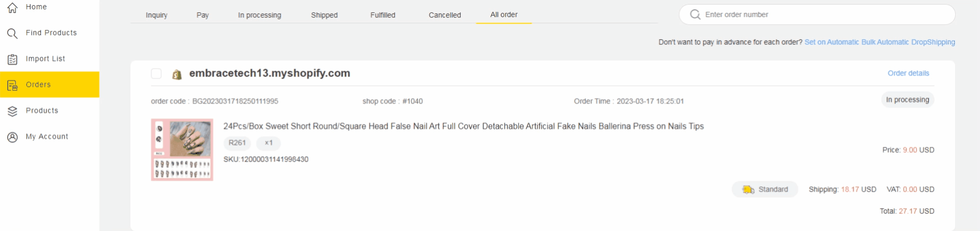Click the My Account profile icon
The width and height of the screenshot is (980, 231).
pyautogui.click(x=12, y=137)
